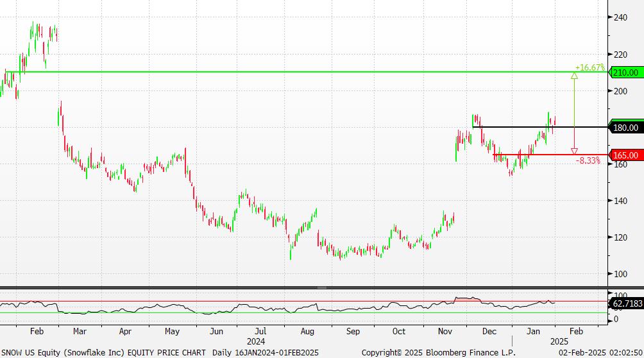
Task: Click the 100 price axis label
Action: click(620, 274)
